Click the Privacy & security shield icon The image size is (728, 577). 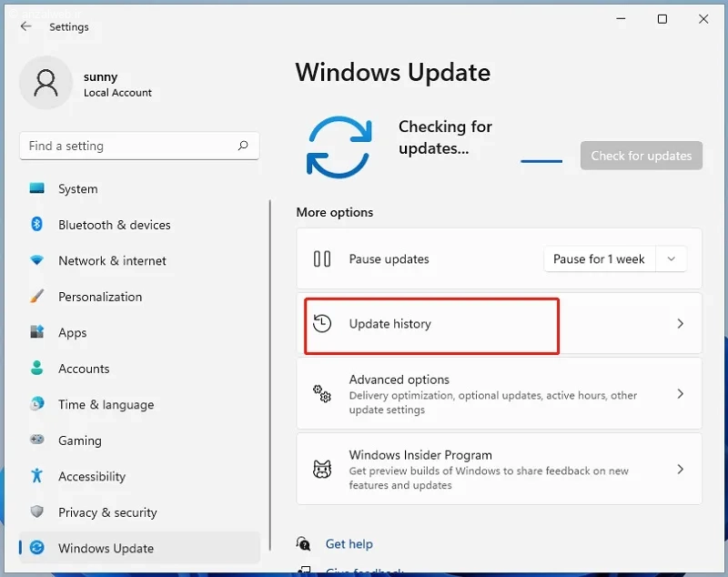36,512
